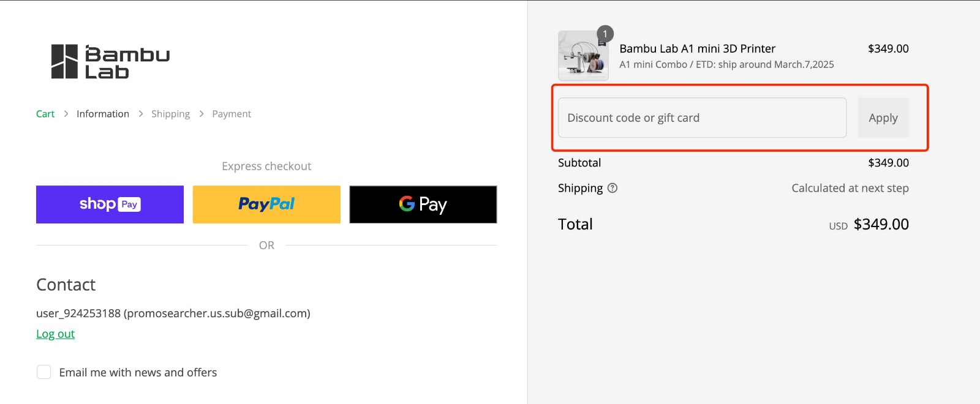This screenshot has width=980, height=404.
Task: Click the chevron after Cart in the breadcrumb
Action: (x=65, y=113)
